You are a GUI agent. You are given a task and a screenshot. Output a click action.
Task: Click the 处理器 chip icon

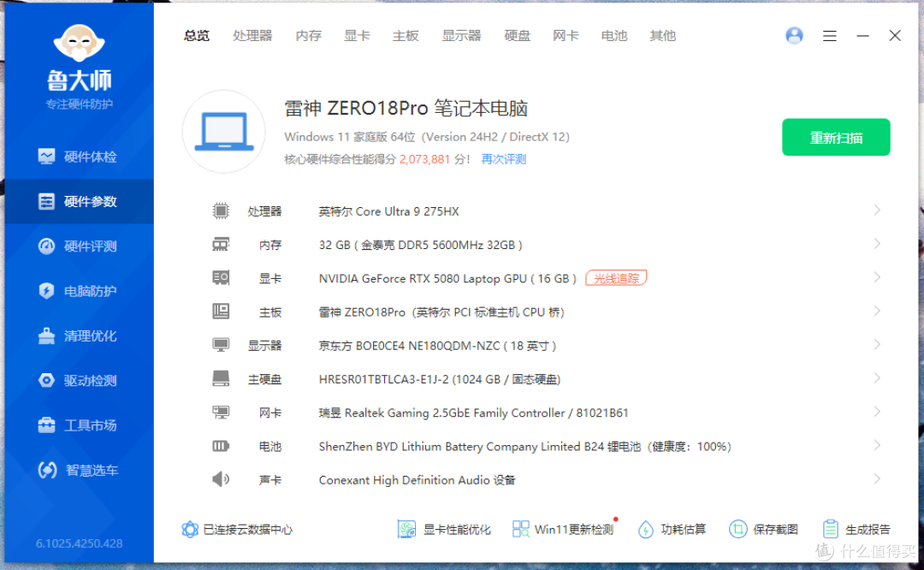click(x=221, y=211)
